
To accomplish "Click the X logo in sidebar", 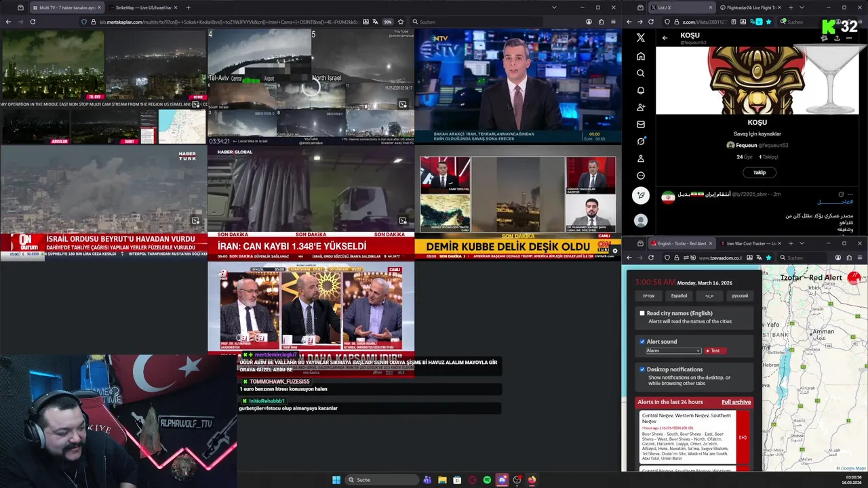I will (640, 38).
